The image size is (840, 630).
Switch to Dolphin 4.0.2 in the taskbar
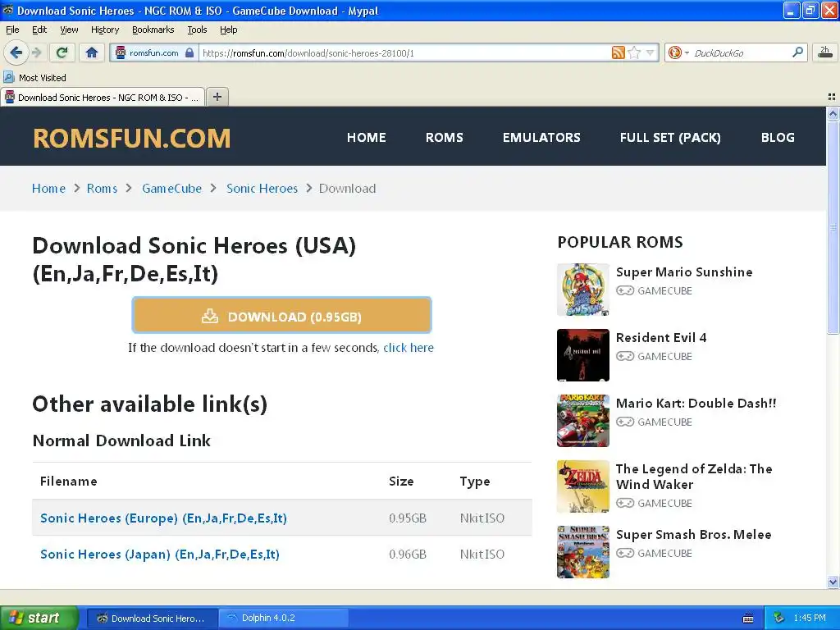(284, 618)
